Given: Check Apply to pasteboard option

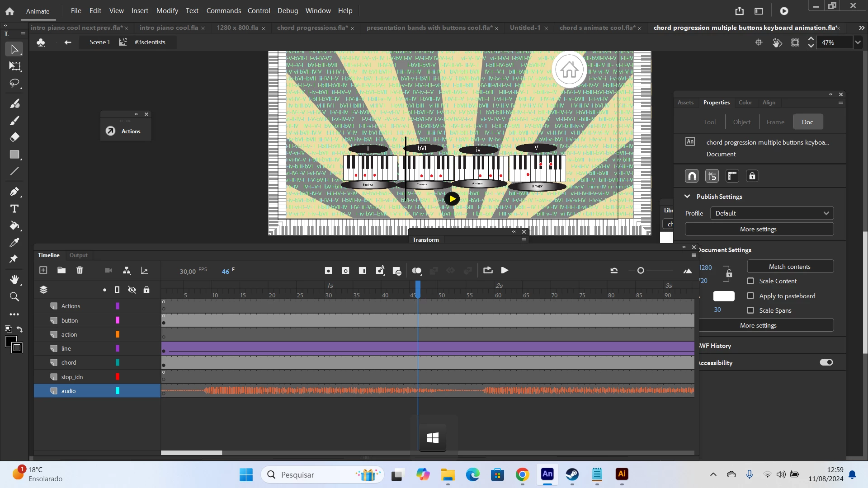Looking at the screenshot, I should (750, 296).
